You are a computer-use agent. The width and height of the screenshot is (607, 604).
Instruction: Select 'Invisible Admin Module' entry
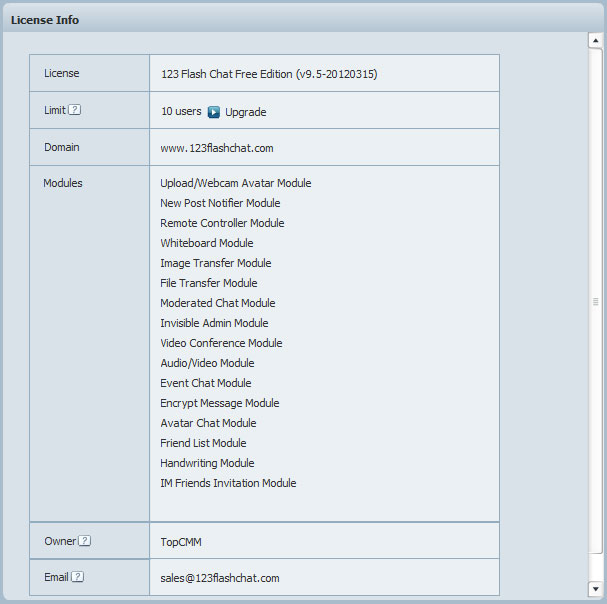[x=214, y=323]
